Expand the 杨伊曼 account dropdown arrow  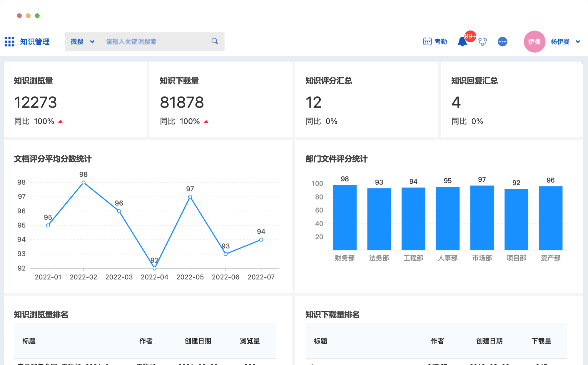point(578,42)
